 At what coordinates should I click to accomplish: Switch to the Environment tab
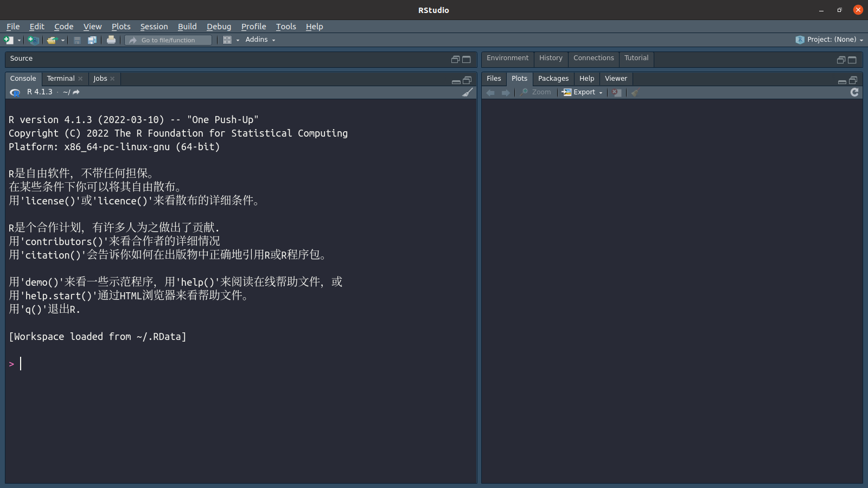click(507, 58)
